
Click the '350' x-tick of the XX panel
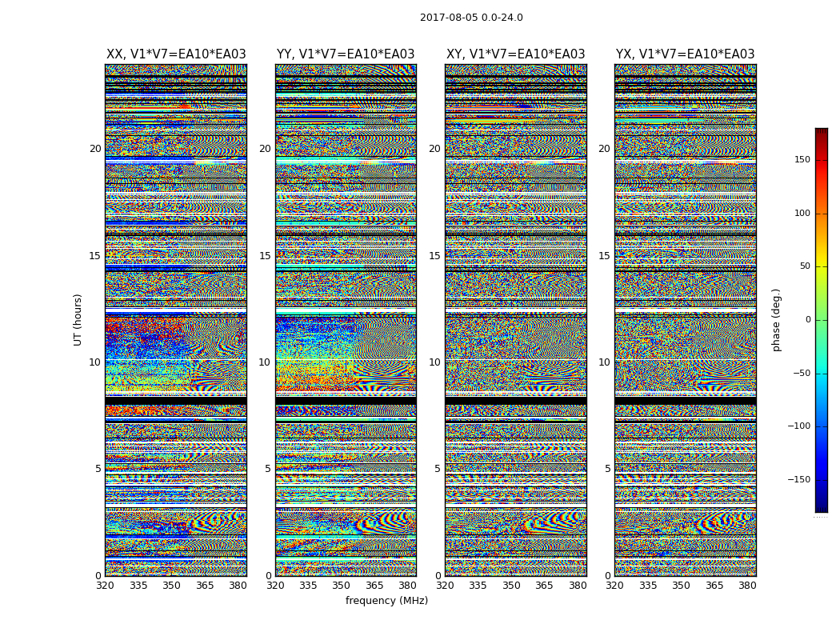[x=171, y=586]
